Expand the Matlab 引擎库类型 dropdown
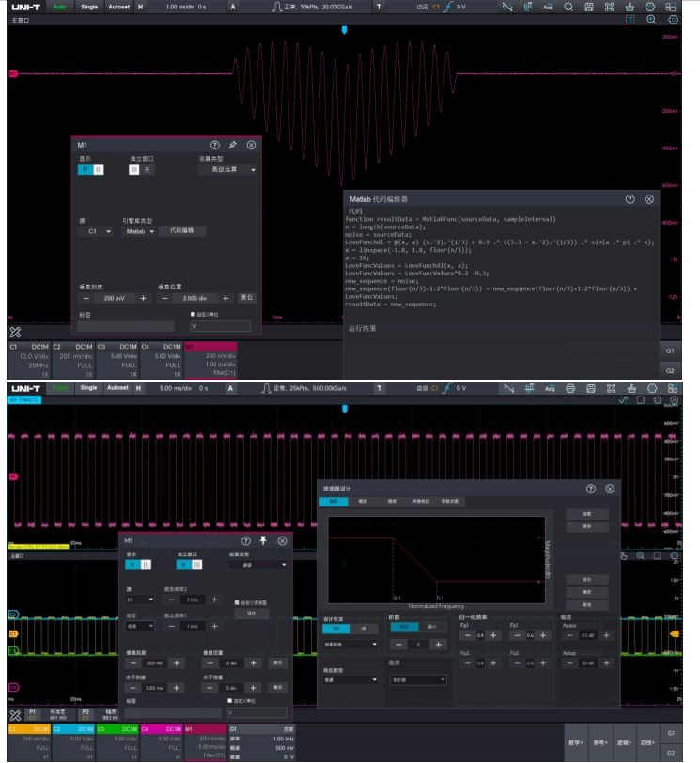The width and height of the screenshot is (700, 763). [x=137, y=230]
